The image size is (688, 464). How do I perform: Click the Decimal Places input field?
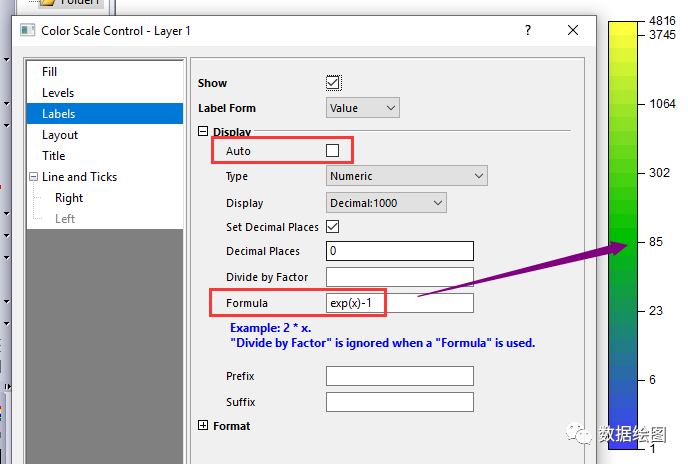tap(400, 251)
